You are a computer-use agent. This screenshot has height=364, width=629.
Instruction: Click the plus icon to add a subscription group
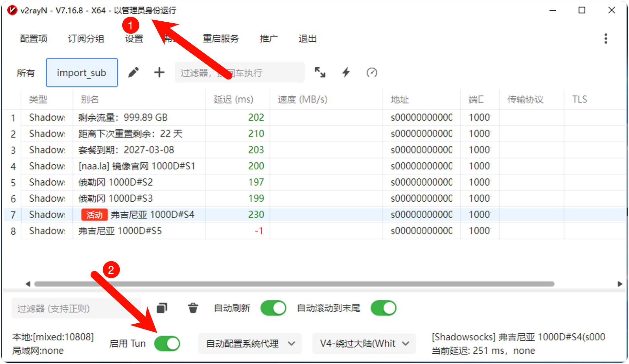(159, 72)
